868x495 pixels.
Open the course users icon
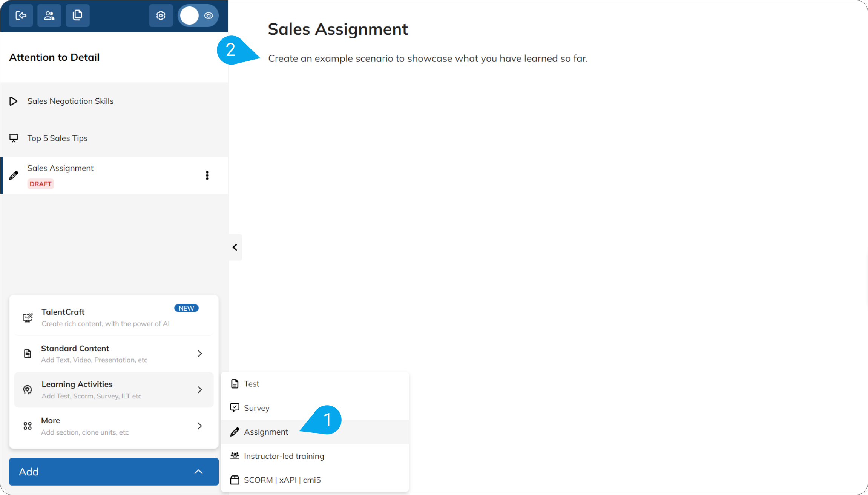(49, 15)
